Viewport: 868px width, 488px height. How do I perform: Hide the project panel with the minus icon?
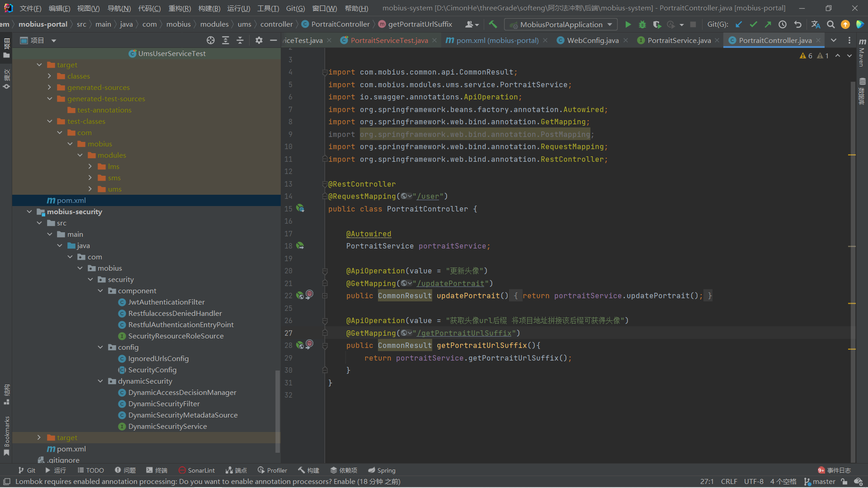click(x=273, y=41)
